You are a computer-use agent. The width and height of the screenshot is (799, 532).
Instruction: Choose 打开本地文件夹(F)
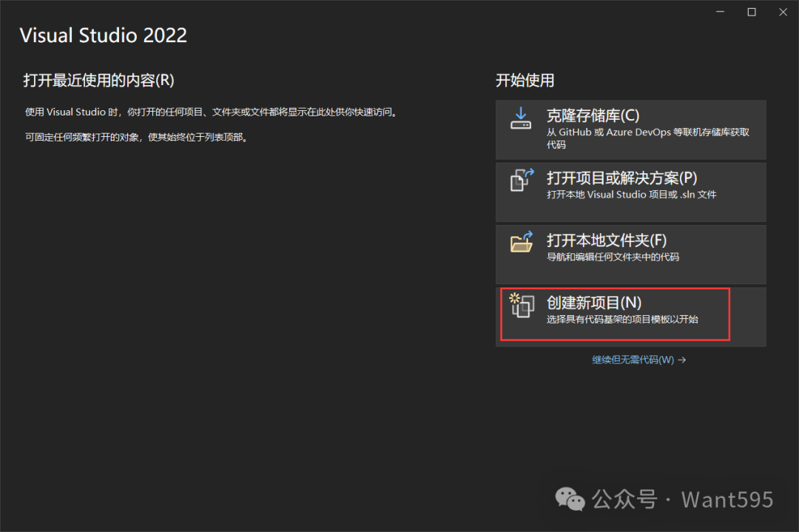(x=631, y=255)
